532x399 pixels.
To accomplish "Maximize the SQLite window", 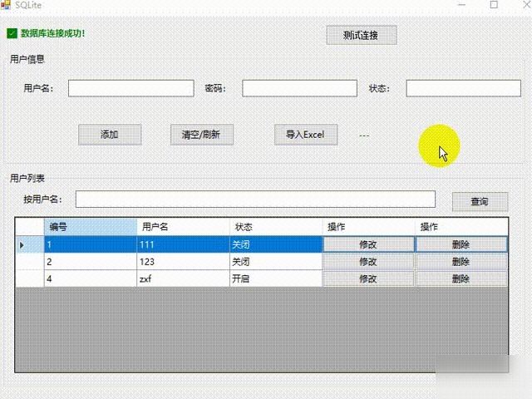I will [494, 5].
